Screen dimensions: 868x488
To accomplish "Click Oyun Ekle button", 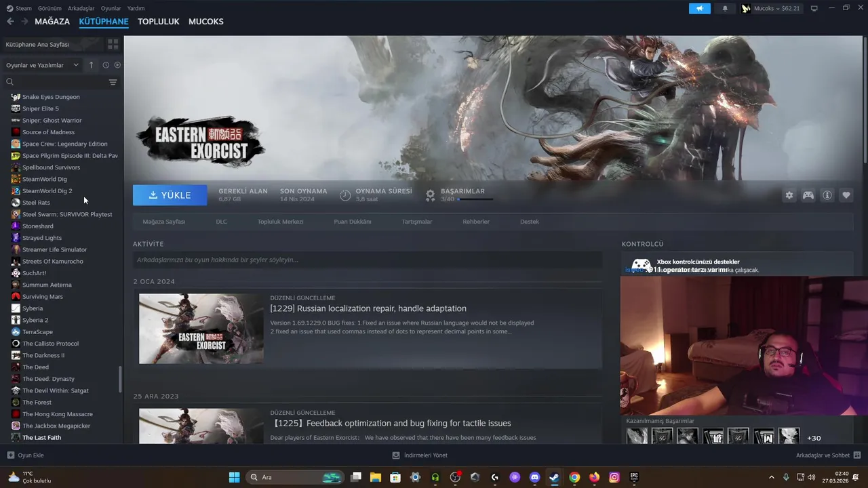I will tap(25, 455).
